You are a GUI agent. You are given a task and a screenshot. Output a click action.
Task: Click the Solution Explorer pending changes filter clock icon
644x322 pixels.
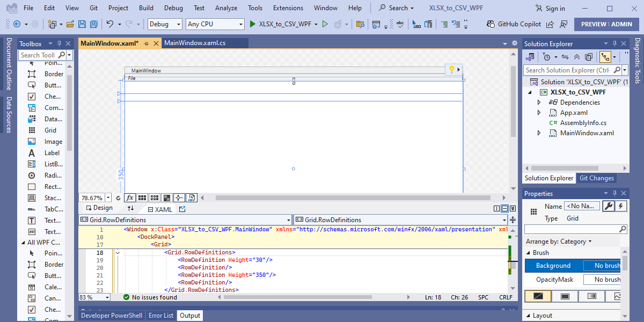[547, 57]
